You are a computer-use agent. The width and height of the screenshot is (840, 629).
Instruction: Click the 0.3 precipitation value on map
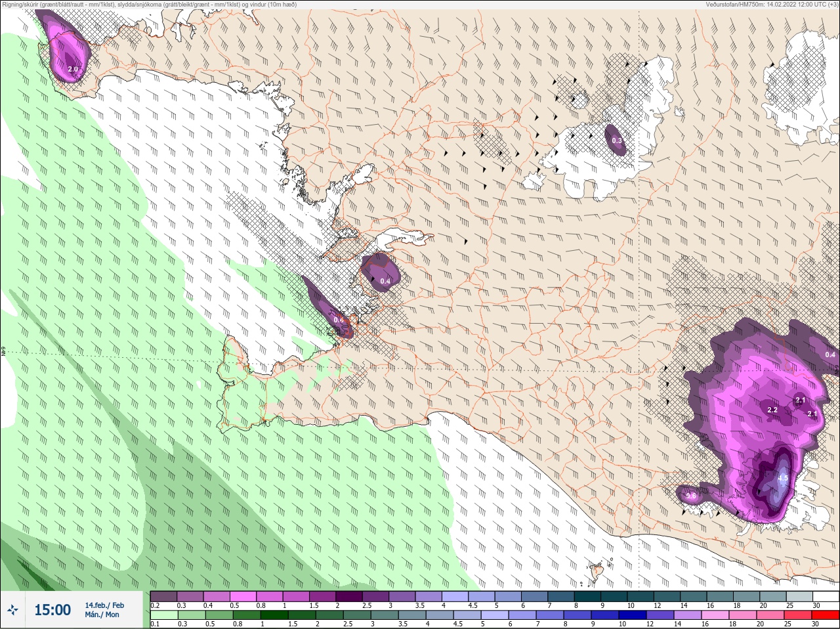[x=617, y=141]
